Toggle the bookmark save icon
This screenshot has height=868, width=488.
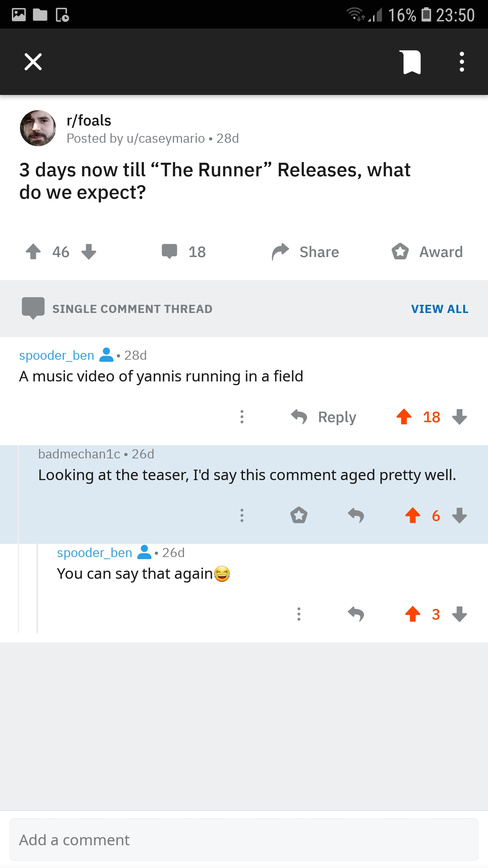[x=412, y=62]
